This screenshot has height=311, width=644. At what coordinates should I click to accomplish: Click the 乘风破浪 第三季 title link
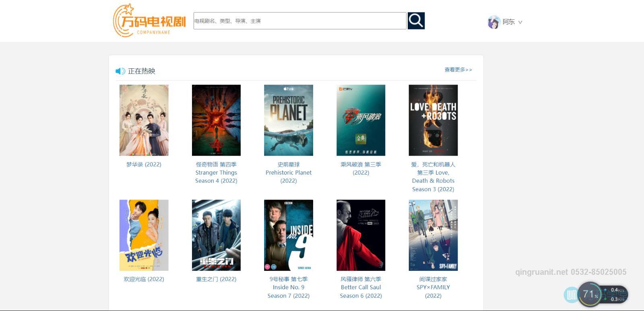pyautogui.click(x=361, y=169)
